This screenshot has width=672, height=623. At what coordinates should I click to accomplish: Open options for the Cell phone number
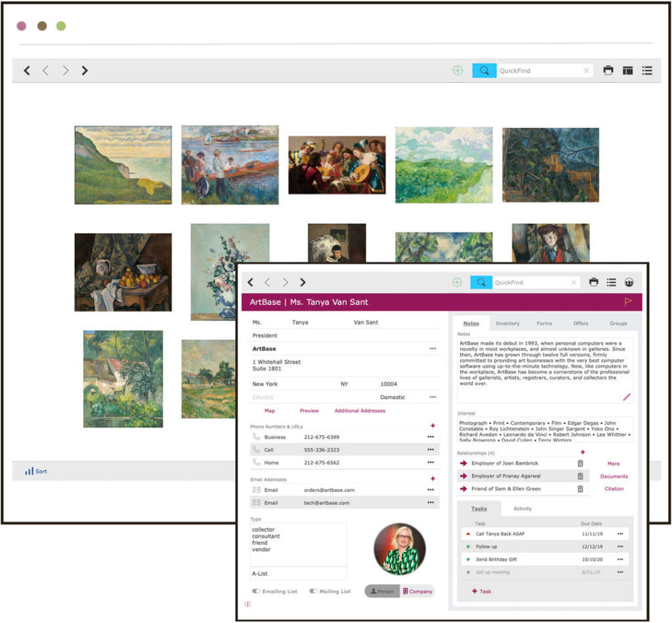click(430, 450)
